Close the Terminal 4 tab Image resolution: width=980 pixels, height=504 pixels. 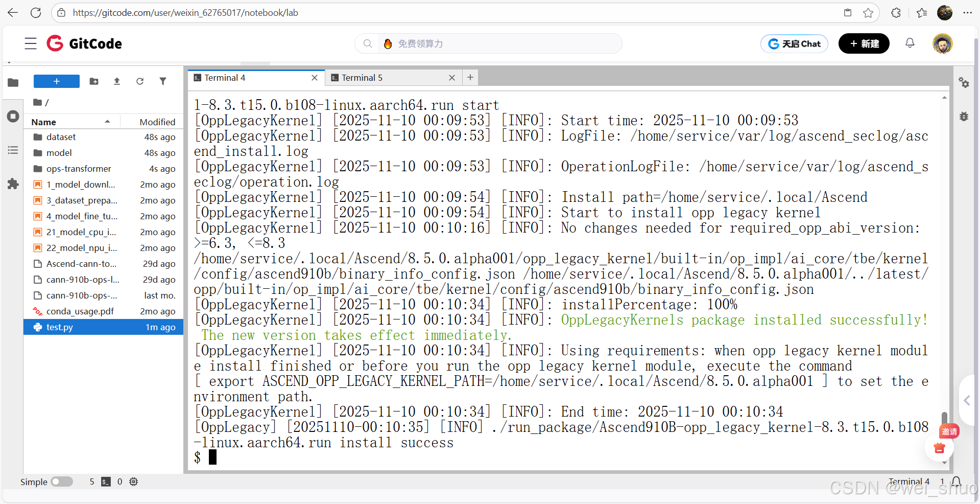[x=315, y=78]
